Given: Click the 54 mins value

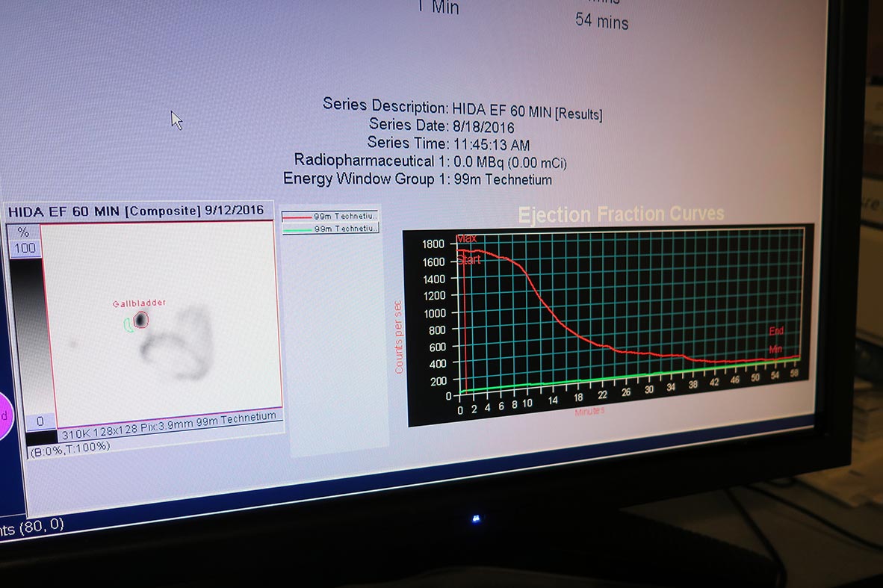Looking at the screenshot, I should [x=601, y=22].
